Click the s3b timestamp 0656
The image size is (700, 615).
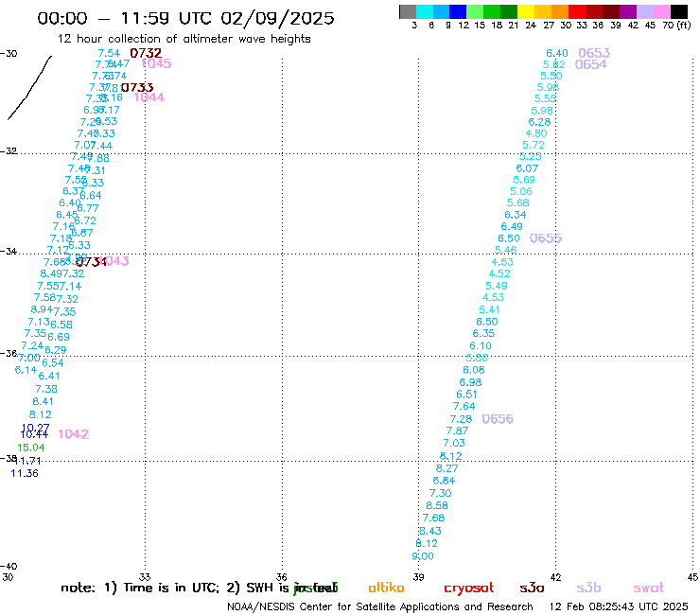tap(498, 419)
